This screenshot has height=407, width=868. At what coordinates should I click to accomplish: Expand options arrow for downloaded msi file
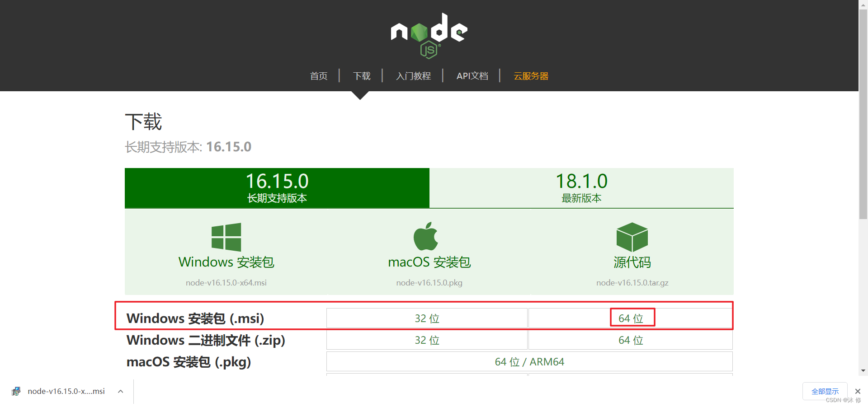121,391
